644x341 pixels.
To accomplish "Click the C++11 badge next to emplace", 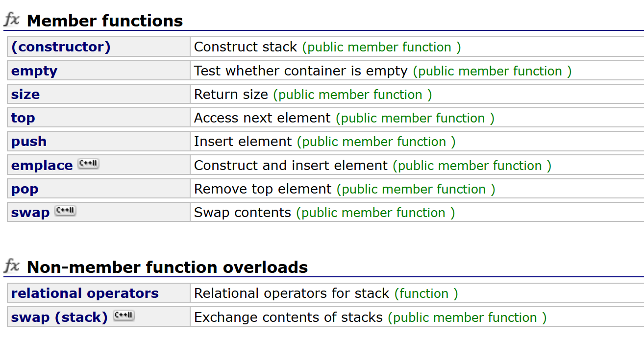I will tap(88, 164).
